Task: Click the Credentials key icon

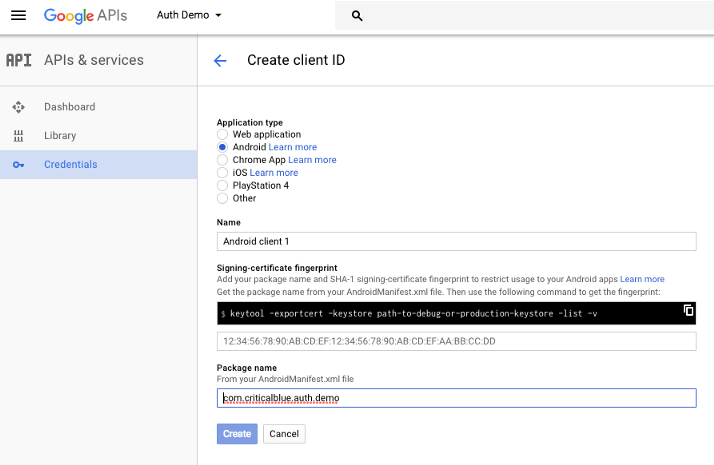Action: tap(18, 164)
